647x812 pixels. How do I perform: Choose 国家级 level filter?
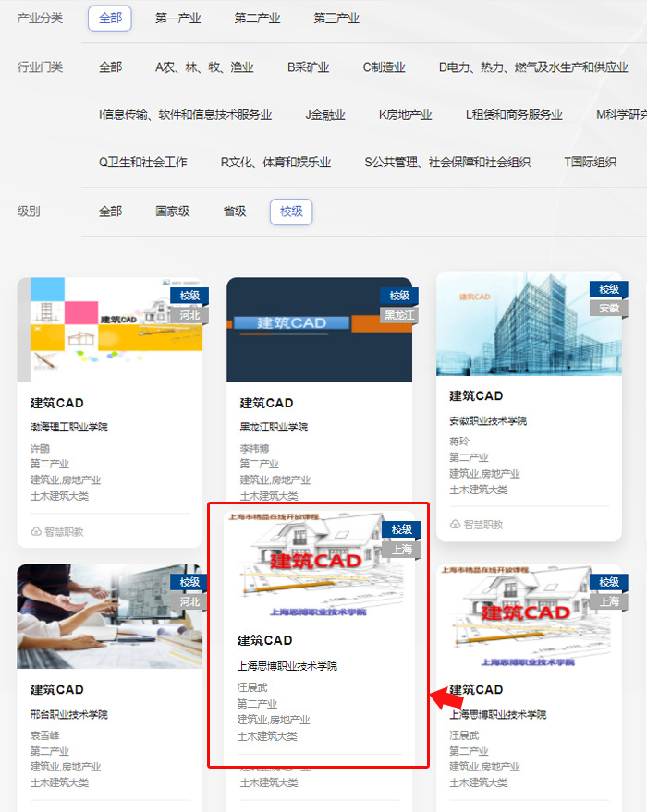172,212
